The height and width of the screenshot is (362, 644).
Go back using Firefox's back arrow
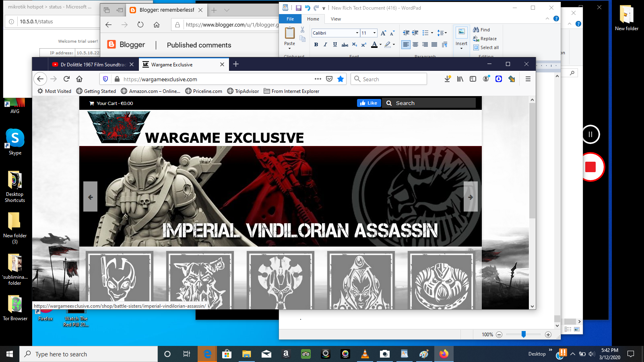coord(40,79)
